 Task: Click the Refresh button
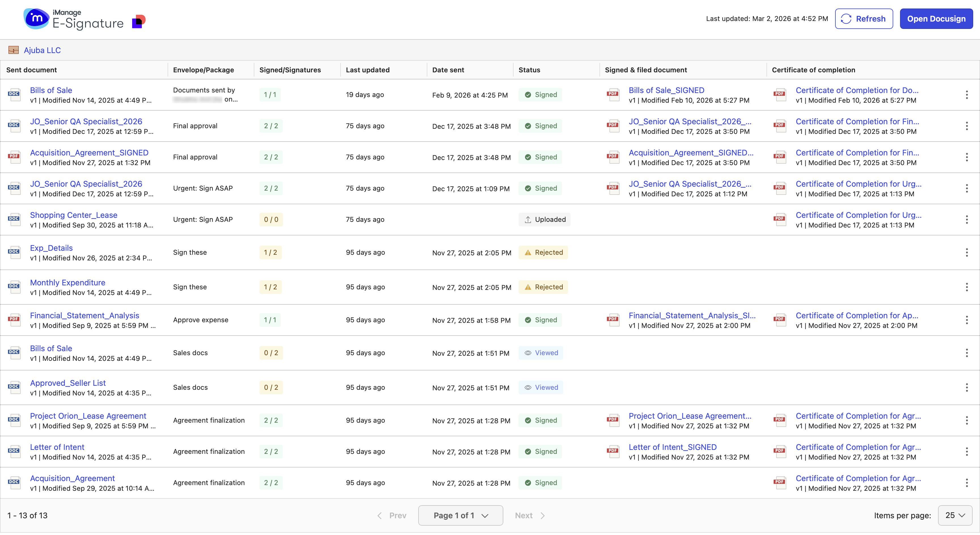863,19
